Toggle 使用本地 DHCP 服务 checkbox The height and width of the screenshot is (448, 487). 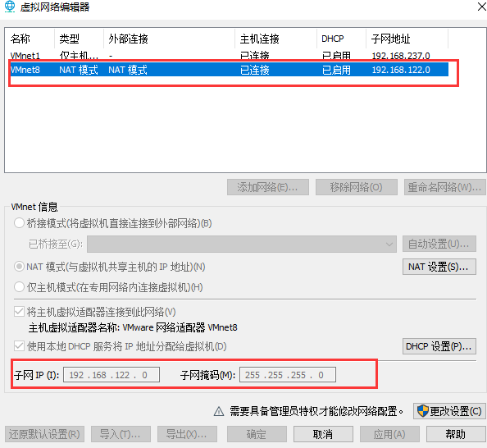pyautogui.click(x=19, y=345)
